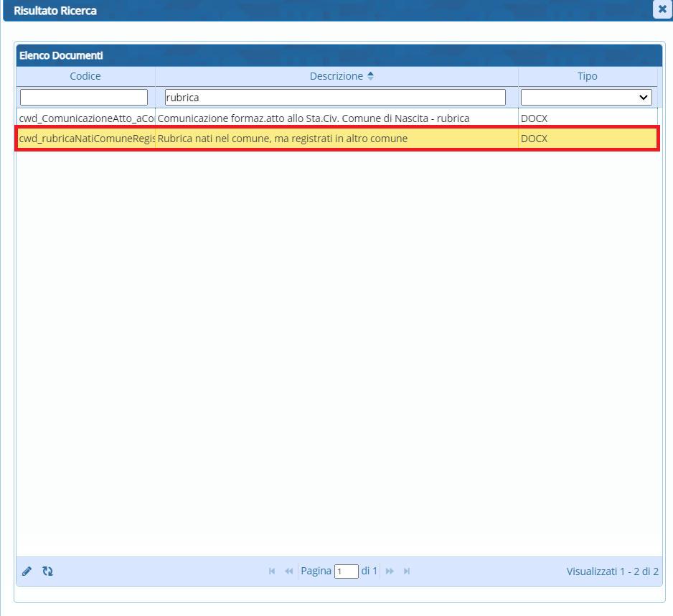673x616 pixels.
Task: Close the Risultato Ricerca dialog
Action: [662, 9]
